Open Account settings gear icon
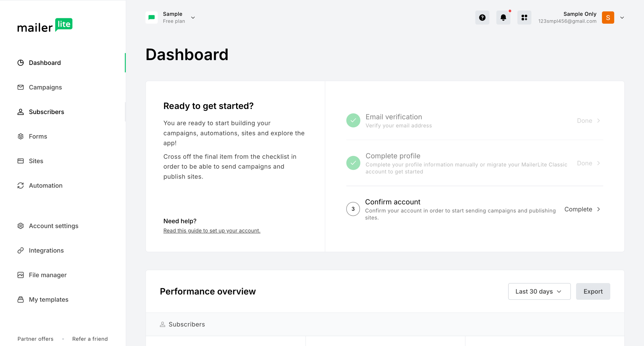This screenshot has height=346, width=644. 21,226
